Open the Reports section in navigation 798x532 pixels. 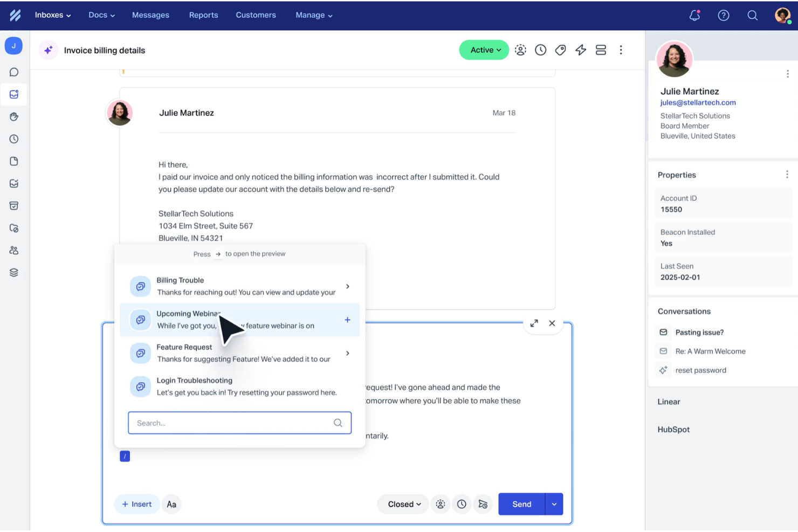click(x=203, y=15)
